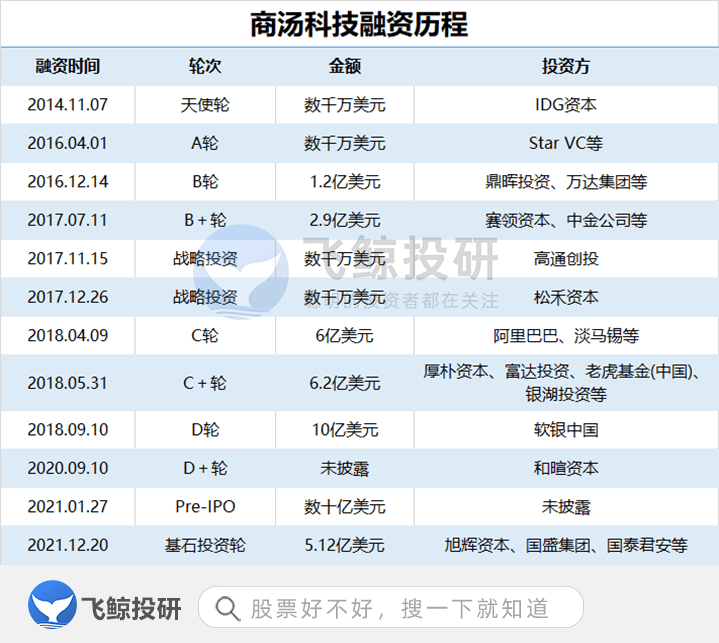Click the 飞鲸投研 brand text at bottom
This screenshot has height=643, width=719.
point(131,609)
